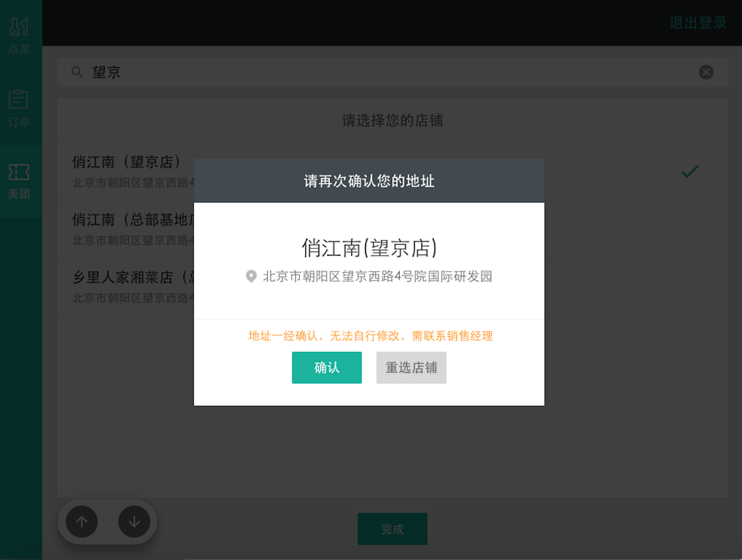Select store row 乡里人家湘菜店
742x560 pixels.
coord(392,287)
